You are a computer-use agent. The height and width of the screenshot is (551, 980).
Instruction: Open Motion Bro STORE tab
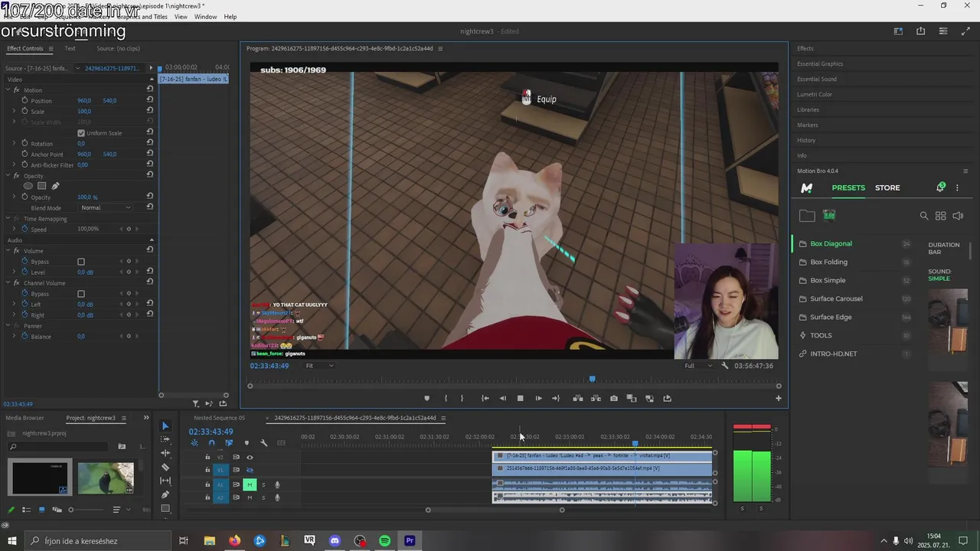tap(887, 187)
